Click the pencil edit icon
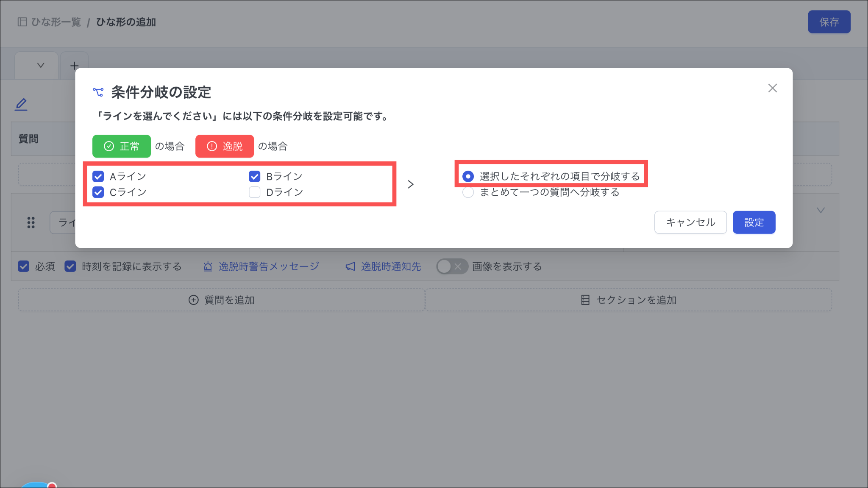The height and width of the screenshot is (488, 868). (21, 104)
